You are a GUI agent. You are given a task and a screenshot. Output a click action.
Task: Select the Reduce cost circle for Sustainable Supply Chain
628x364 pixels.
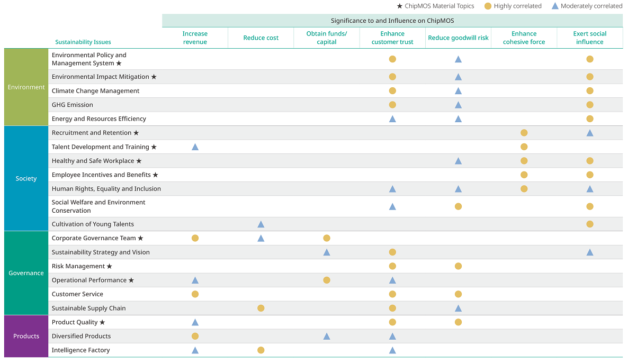pos(261,308)
